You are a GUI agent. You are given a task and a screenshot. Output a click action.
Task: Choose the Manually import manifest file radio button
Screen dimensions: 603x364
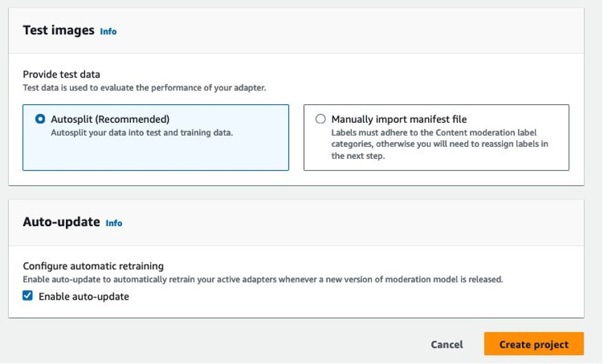point(320,119)
